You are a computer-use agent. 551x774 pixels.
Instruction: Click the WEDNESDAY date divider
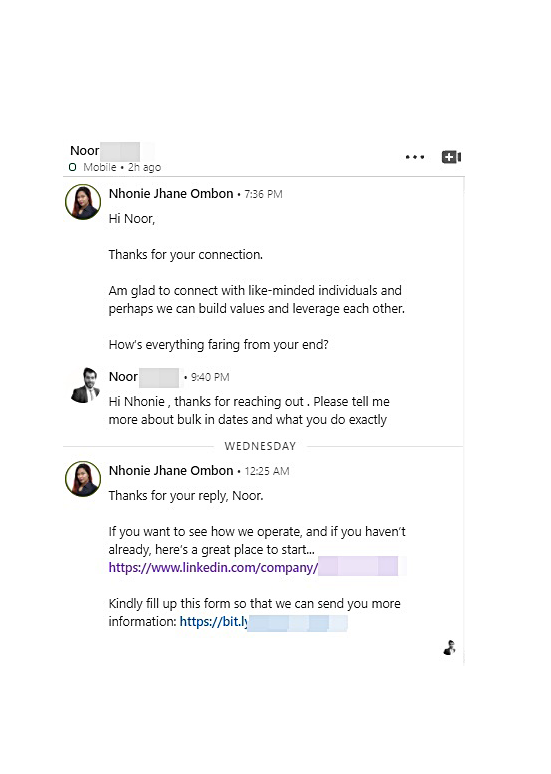click(x=260, y=446)
